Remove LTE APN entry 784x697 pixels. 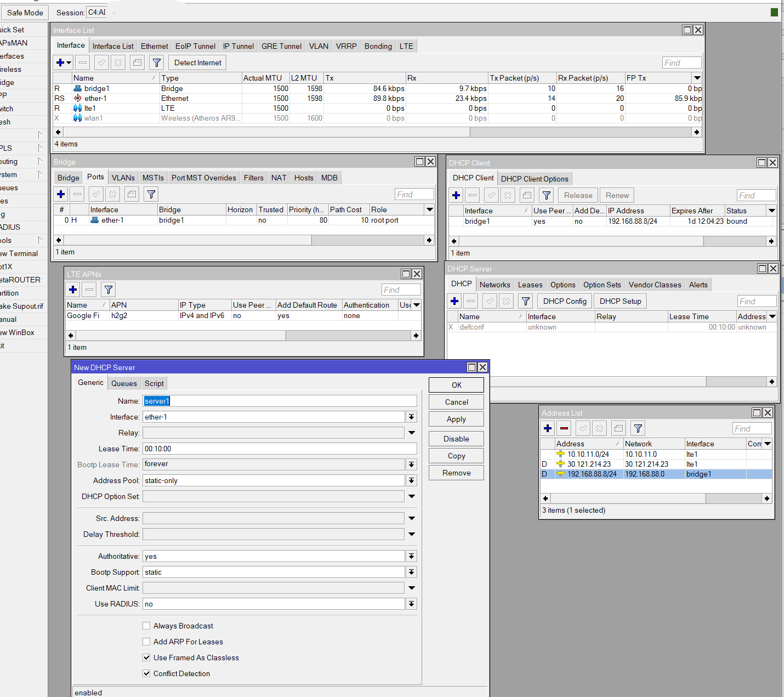89,290
